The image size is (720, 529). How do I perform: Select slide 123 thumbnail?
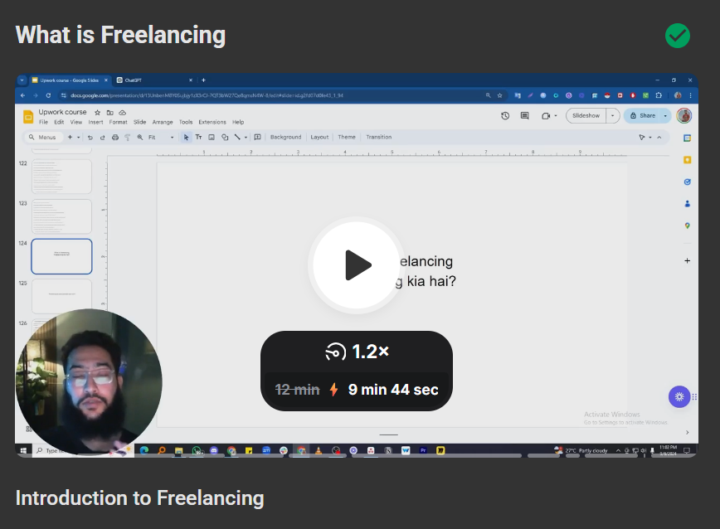click(x=62, y=216)
